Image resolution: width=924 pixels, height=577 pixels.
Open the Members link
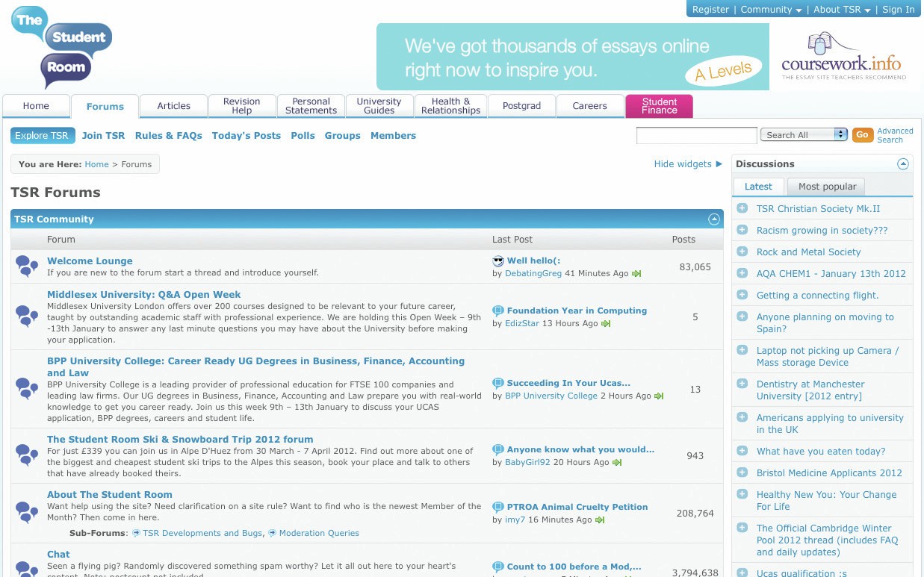click(x=394, y=136)
